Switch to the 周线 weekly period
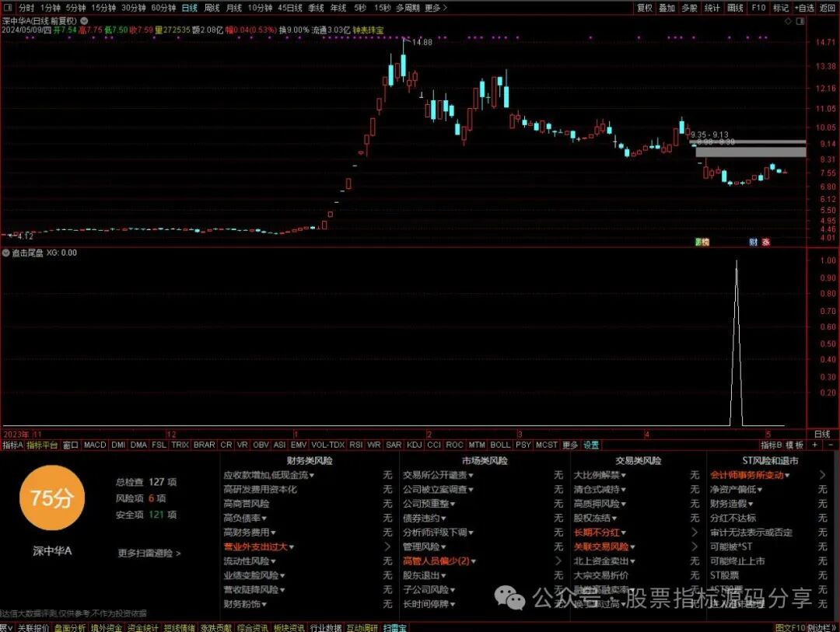This screenshot has height=632, width=840. click(212, 8)
